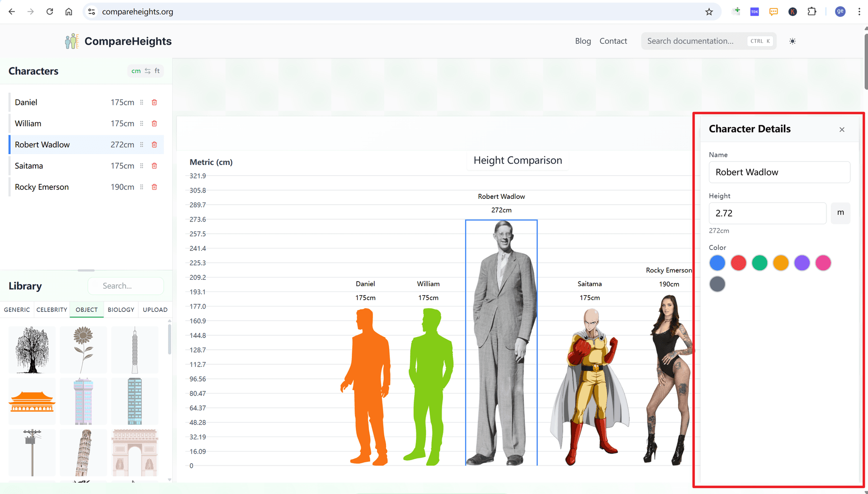Select Rocky Emerson in the characters list
This screenshot has width=868, height=494.
pyautogui.click(x=42, y=187)
